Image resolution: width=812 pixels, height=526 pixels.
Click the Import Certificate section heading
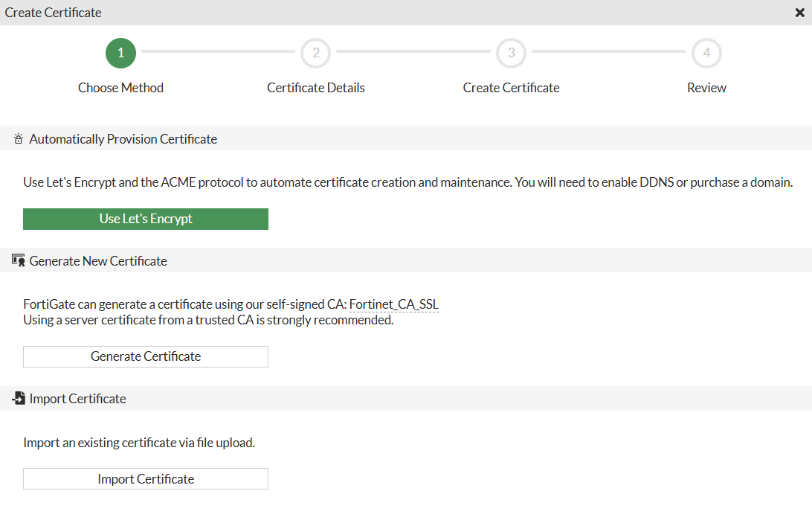(77, 399)
